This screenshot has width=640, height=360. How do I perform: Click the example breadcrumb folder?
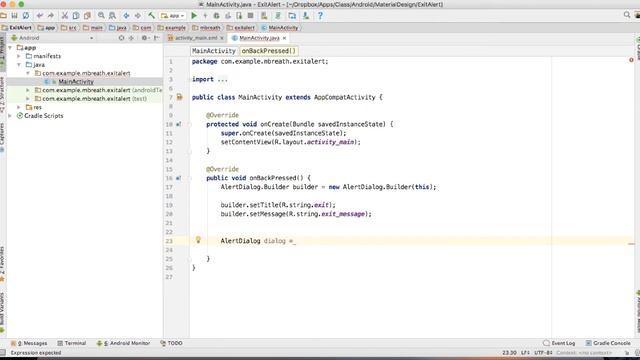[171, 28]
